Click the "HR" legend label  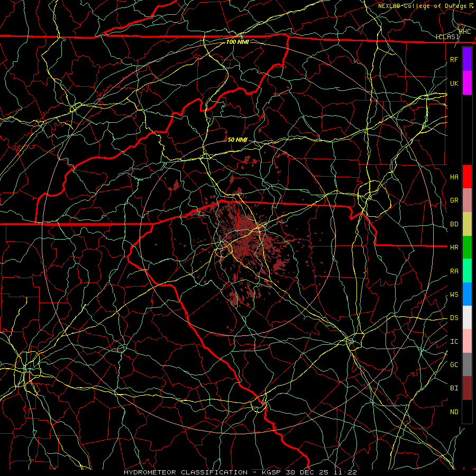454,248
